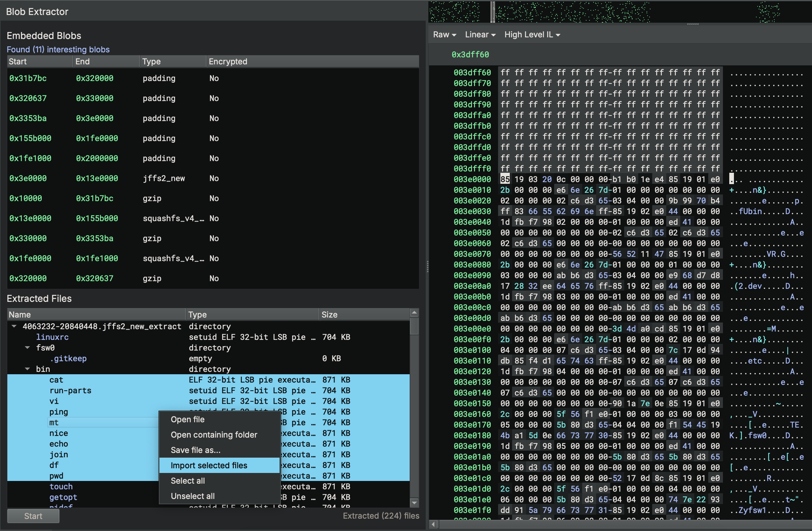Collapse the fsw0 directory
This screenshot has height=531, width=812.
pos(27,348)
